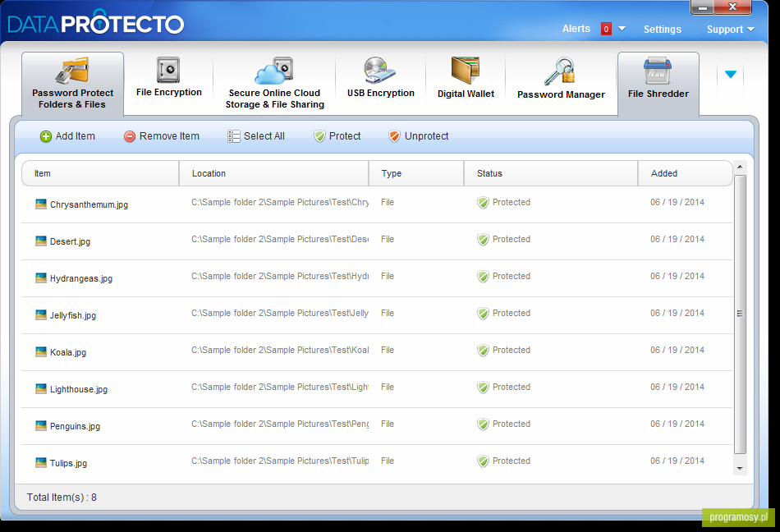Click the scrollbar up arrow
Screen dimensions: 780x532
[x=740, y=167]
